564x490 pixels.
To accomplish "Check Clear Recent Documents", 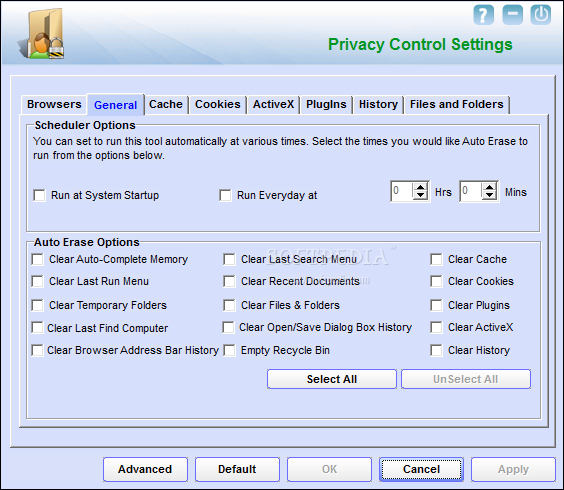I will click(229, 281).
